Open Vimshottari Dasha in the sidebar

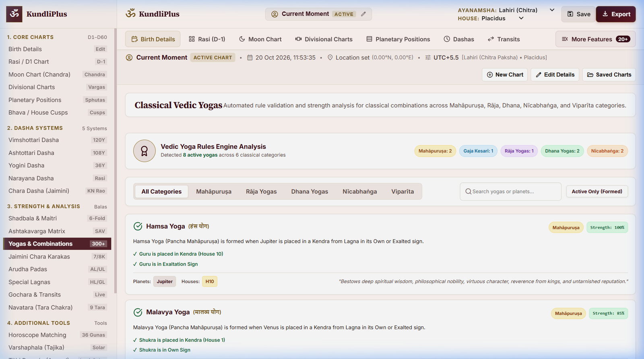(x=57, y=140)
